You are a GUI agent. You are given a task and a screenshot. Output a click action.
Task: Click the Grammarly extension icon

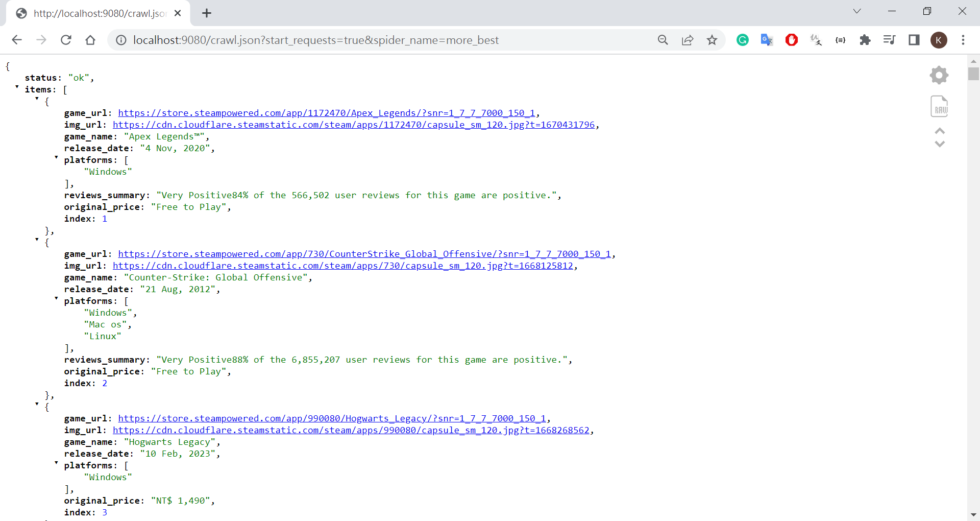[x=742, y=40]
